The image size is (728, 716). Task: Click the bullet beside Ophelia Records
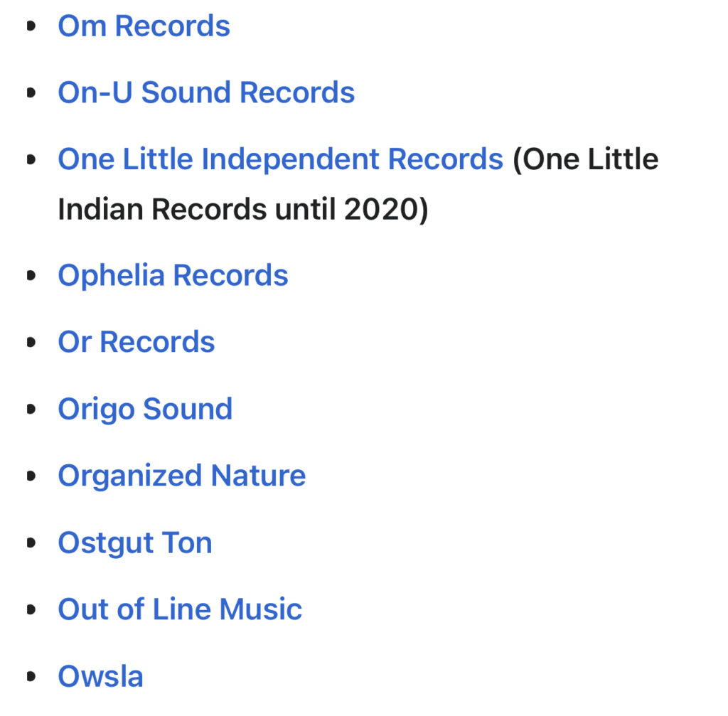(x=31, y=277)
